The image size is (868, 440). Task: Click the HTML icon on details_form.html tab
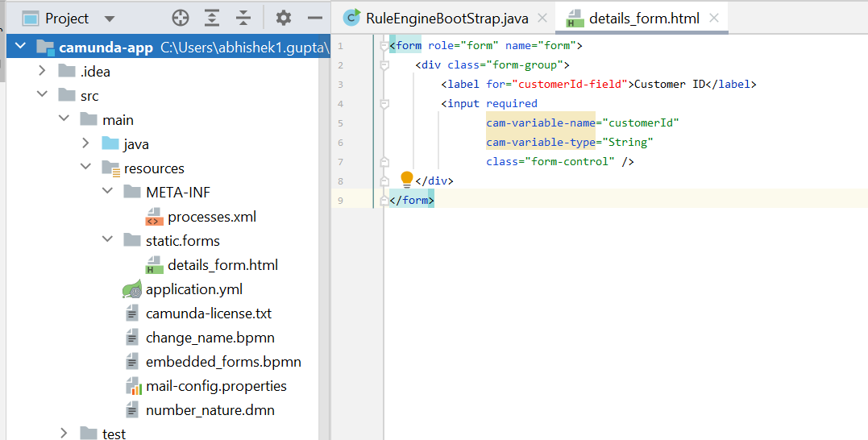tap(575, 19)
